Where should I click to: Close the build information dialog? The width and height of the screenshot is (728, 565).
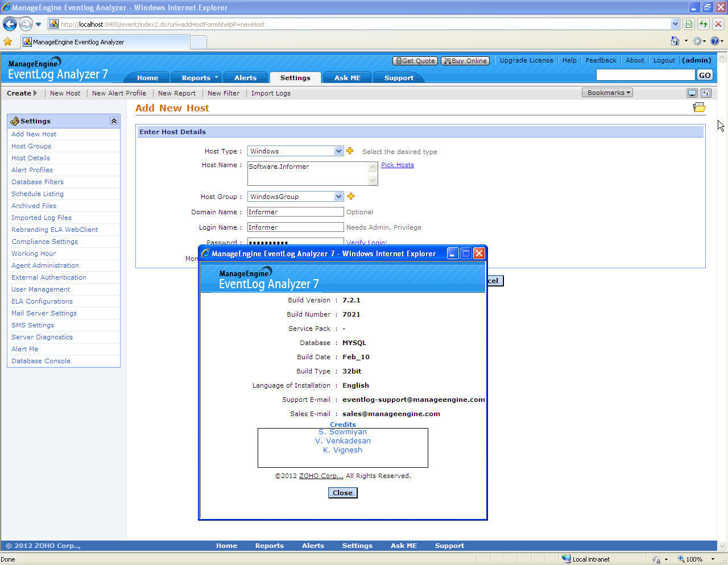(342, 493)
